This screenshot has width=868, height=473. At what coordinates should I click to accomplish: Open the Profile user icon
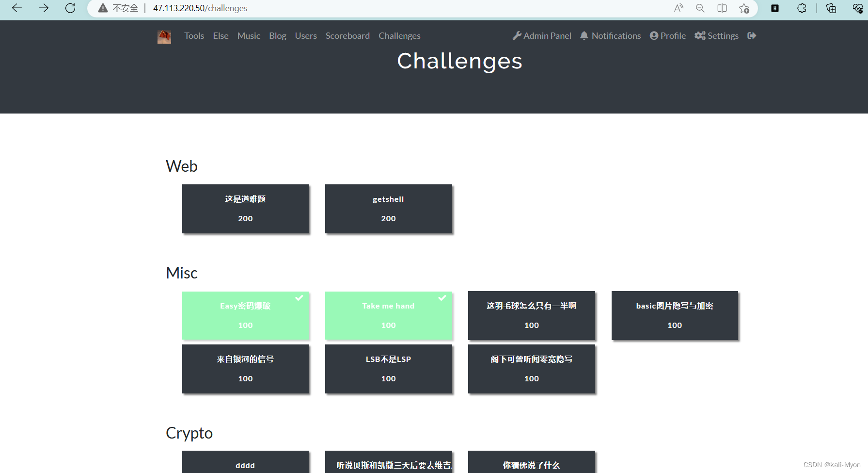click(654, 35)
